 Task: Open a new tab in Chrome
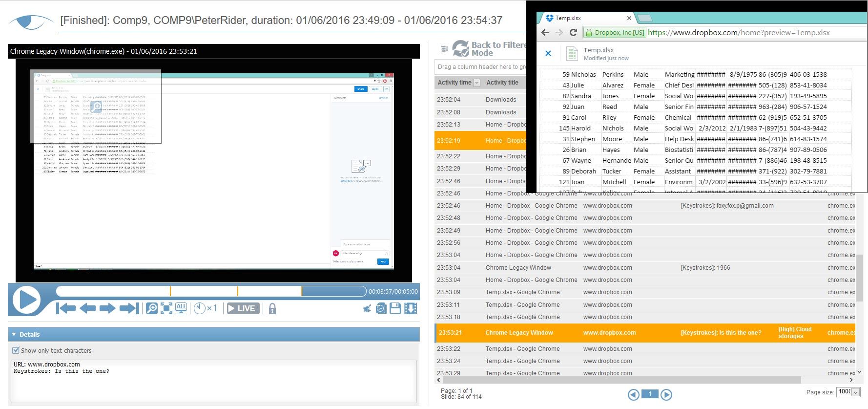[644, 18]
